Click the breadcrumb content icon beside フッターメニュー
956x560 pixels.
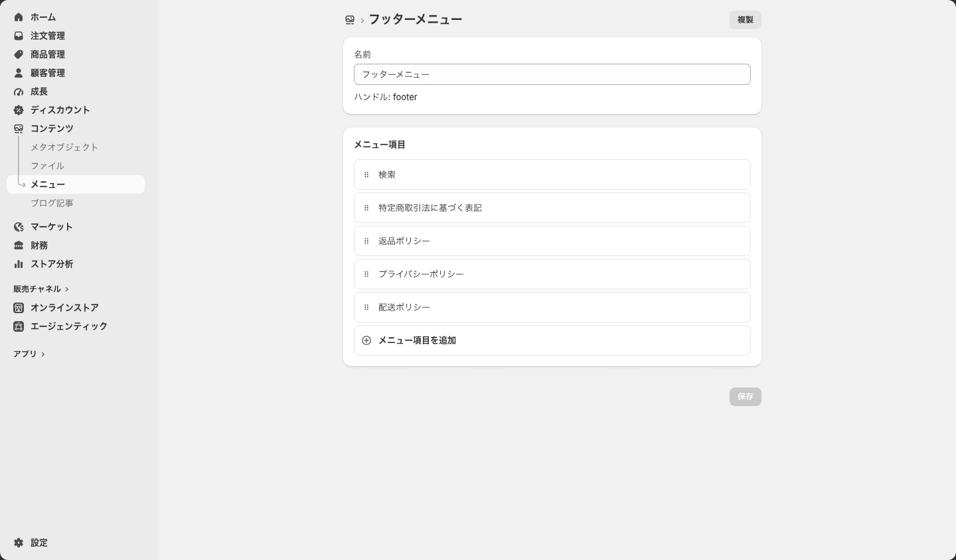coord(350,20)
